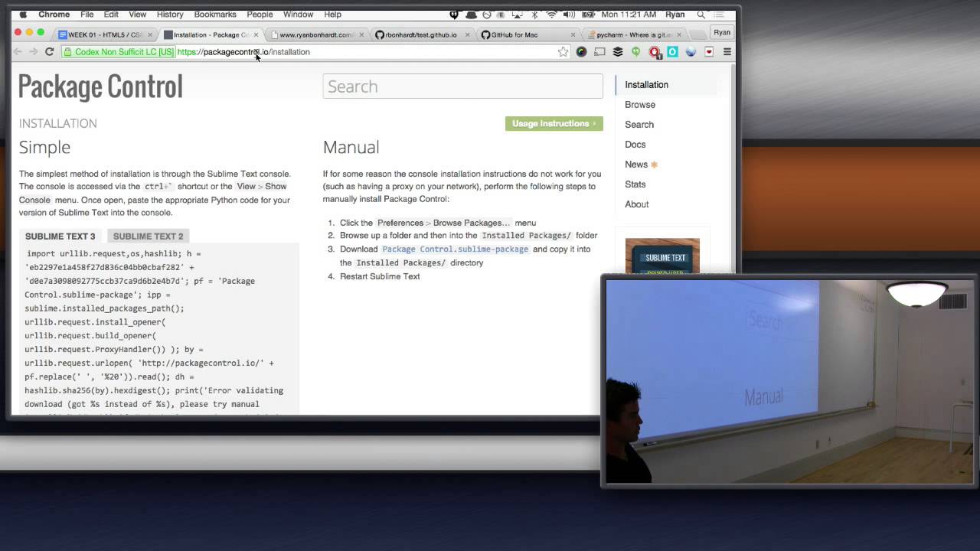Open the Window menu

pyautogui.click(x=298, y=15)
